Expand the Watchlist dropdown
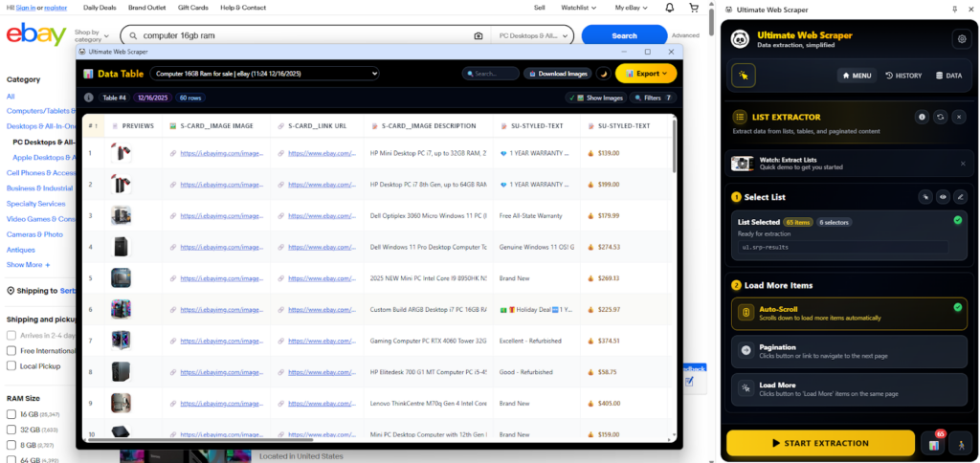The image size is (980, 463). (578, 8)
